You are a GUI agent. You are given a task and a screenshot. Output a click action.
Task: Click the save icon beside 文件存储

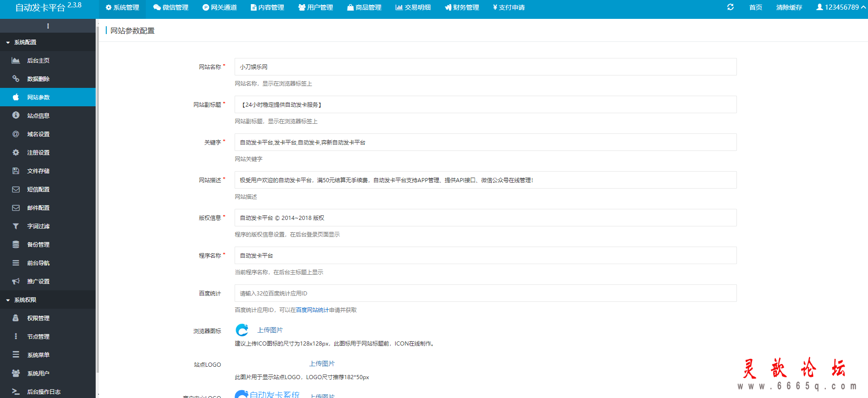click(16, 171)
